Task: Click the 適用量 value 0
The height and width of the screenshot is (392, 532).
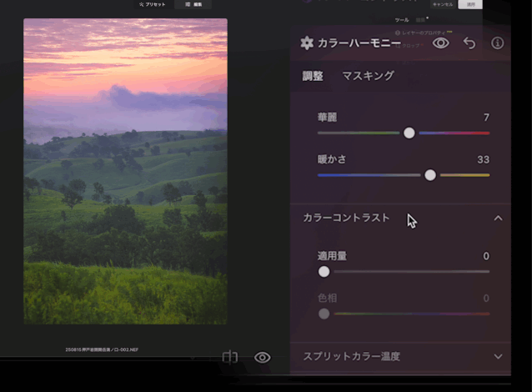Action: (x=486, y=256)
